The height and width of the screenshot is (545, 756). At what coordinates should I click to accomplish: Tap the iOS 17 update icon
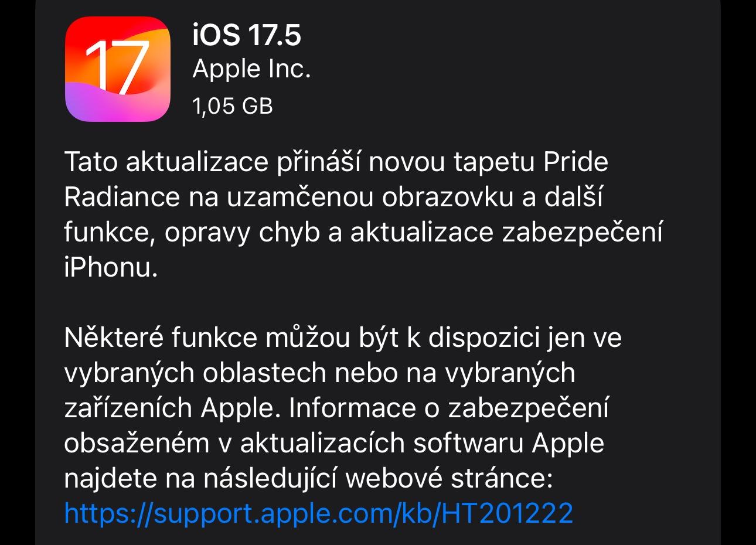118,69
